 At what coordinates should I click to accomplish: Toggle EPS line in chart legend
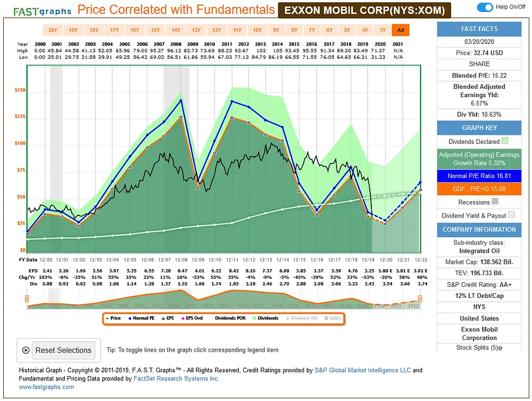168,318
